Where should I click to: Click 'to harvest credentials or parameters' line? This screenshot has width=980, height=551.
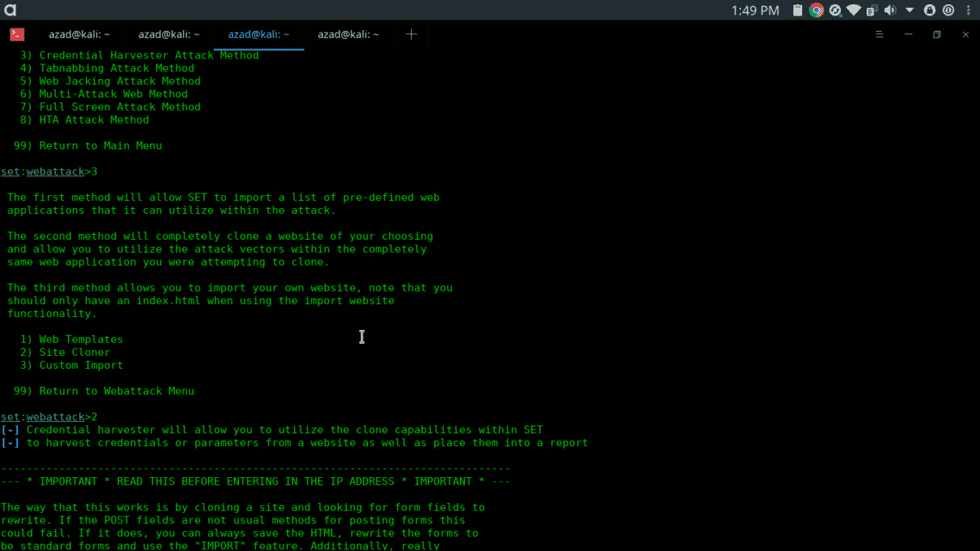[x=294, y=443]
